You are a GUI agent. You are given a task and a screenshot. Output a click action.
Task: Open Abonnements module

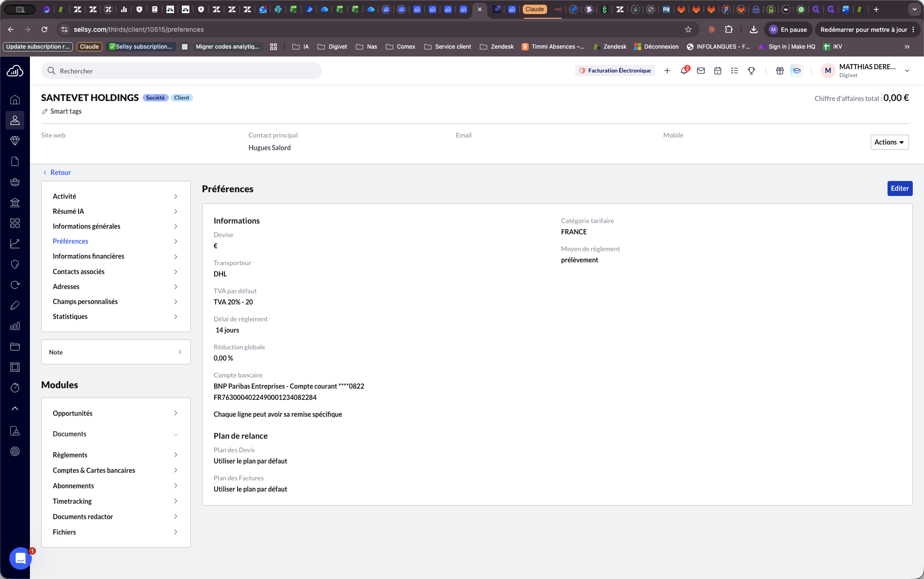115,486
